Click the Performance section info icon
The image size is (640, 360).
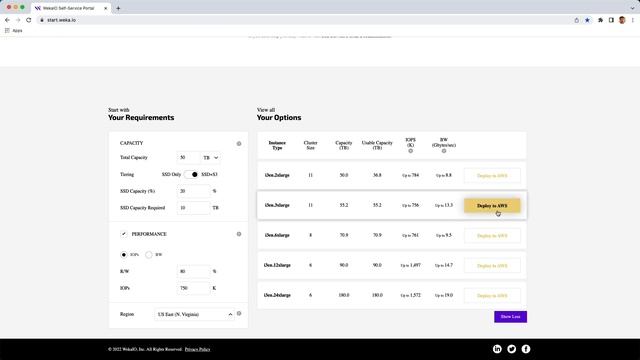239,234
